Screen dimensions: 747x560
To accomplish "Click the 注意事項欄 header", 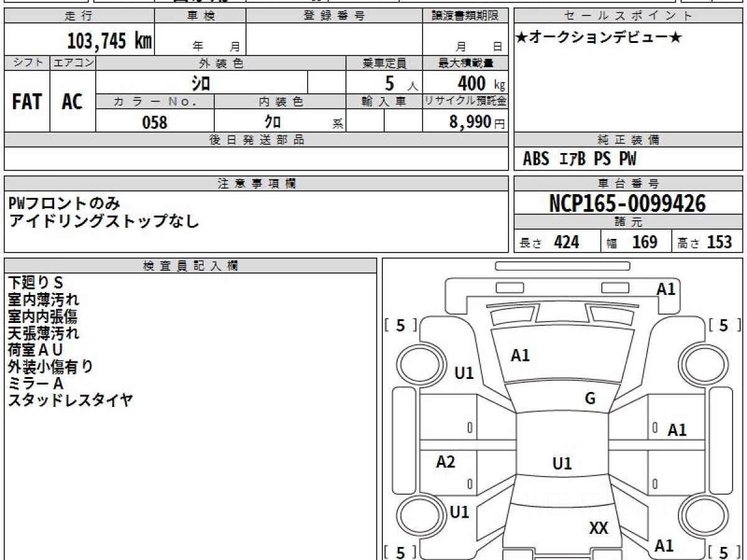I will point(256,184).
